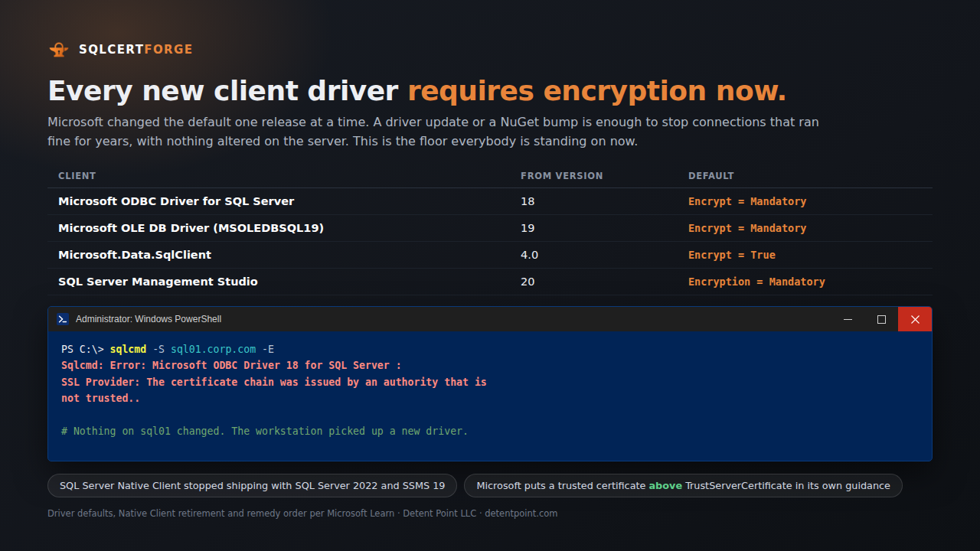This screenshot has height=551, width=980.
Task: Click the CLIENT column header
Action: click(x=77, y=176)
